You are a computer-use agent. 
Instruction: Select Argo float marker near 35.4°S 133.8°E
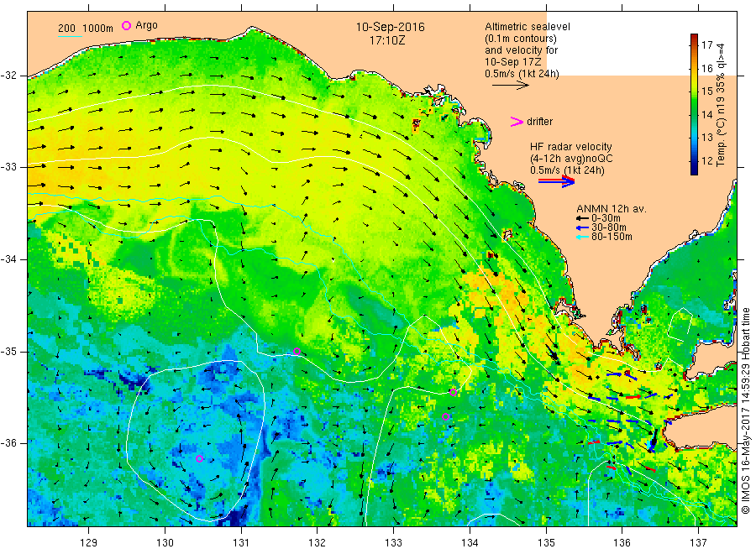[x=454, y=392]
